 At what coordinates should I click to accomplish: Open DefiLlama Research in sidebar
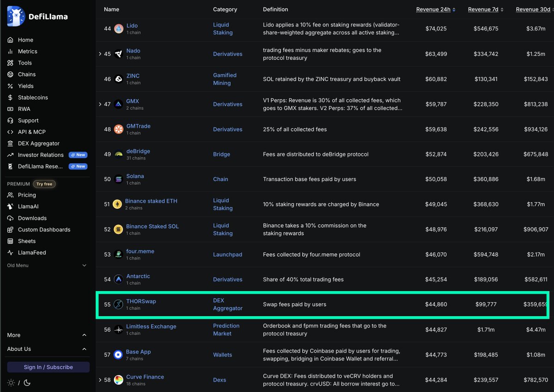(41, 166)
